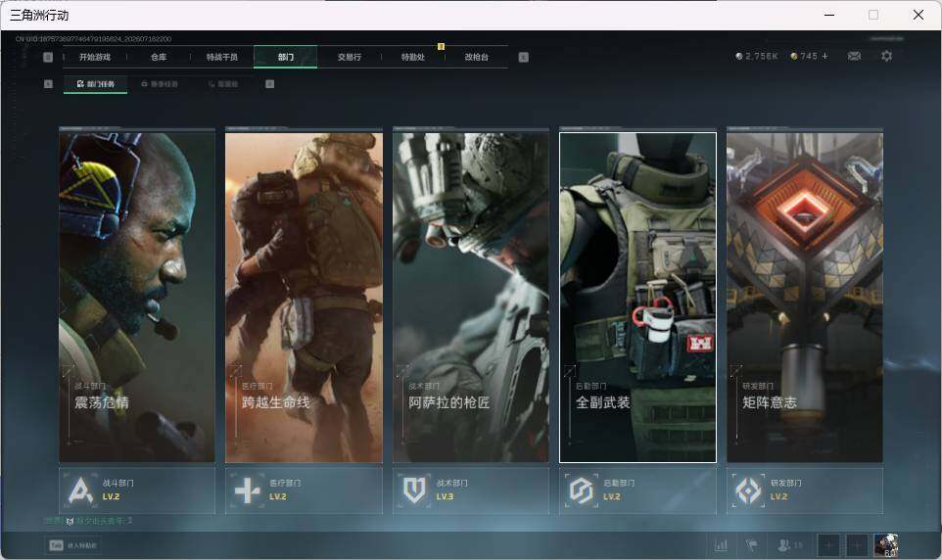Open the mail envelope icon
Viewport: 942px width, 560px height.
click(854, 56)
